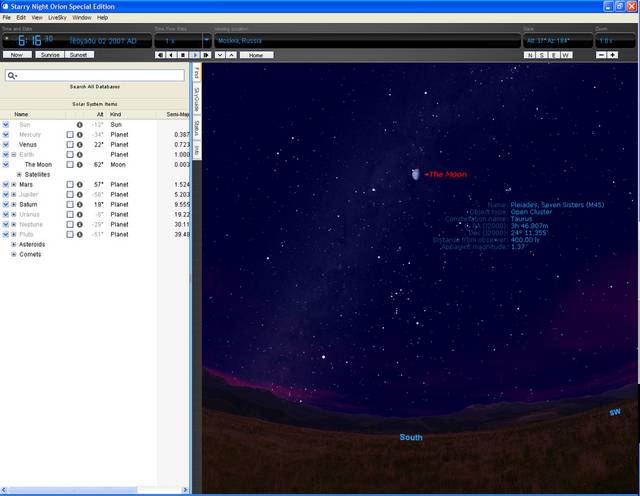The width and height of the screenshot is (640, 496).
Task: Uncheck the Sun visibility checkbox
Action: pos(6,125)
